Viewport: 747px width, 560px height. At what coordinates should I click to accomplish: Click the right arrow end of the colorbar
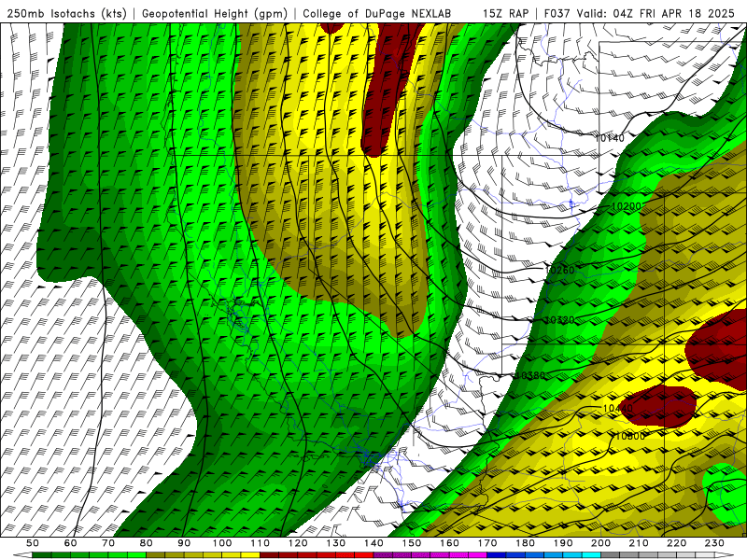point(725,555)
